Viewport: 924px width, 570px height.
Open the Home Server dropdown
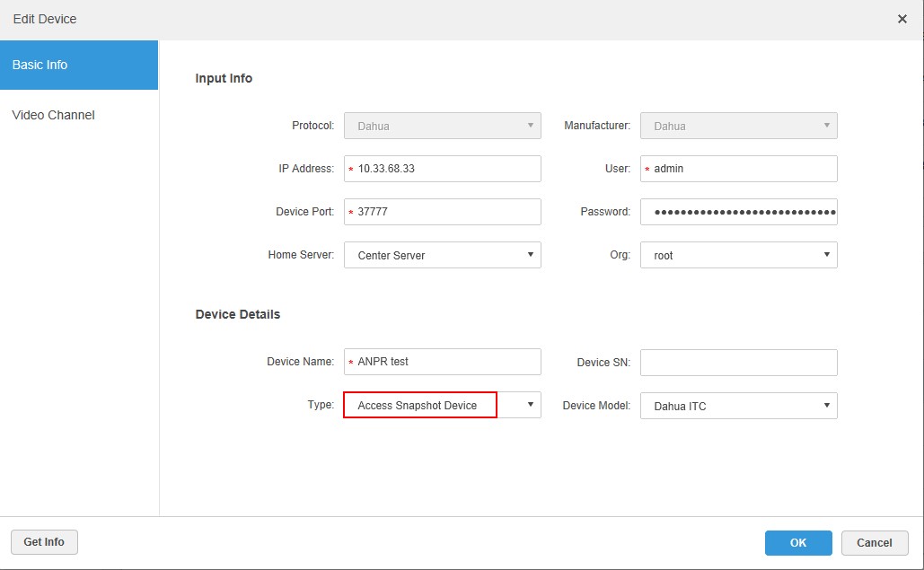pyautogui.click(x=442, y=255)
